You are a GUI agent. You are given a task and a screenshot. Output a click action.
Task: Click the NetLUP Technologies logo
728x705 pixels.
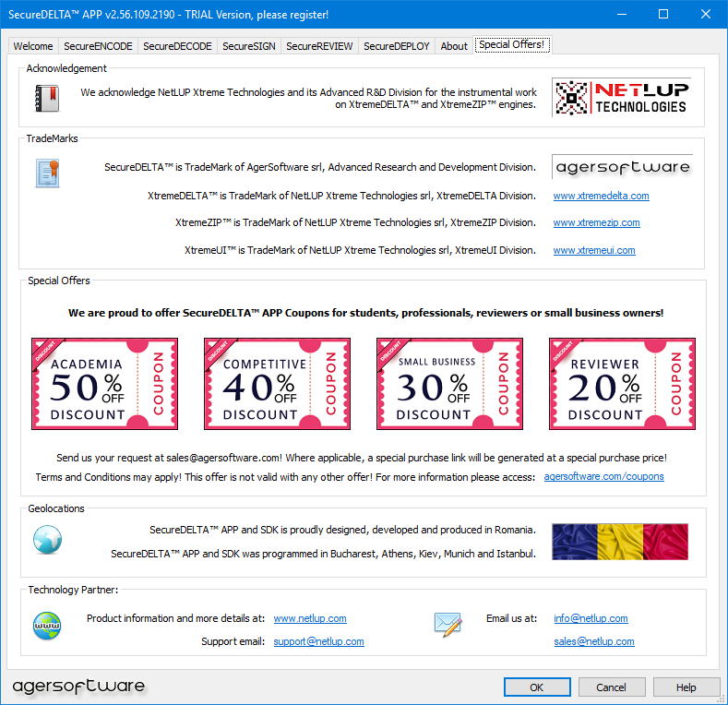point(622,98)
